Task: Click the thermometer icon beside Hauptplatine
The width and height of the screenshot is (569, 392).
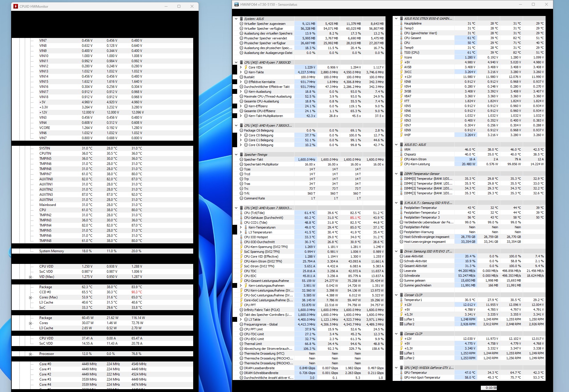Action: tap(401, 23)
